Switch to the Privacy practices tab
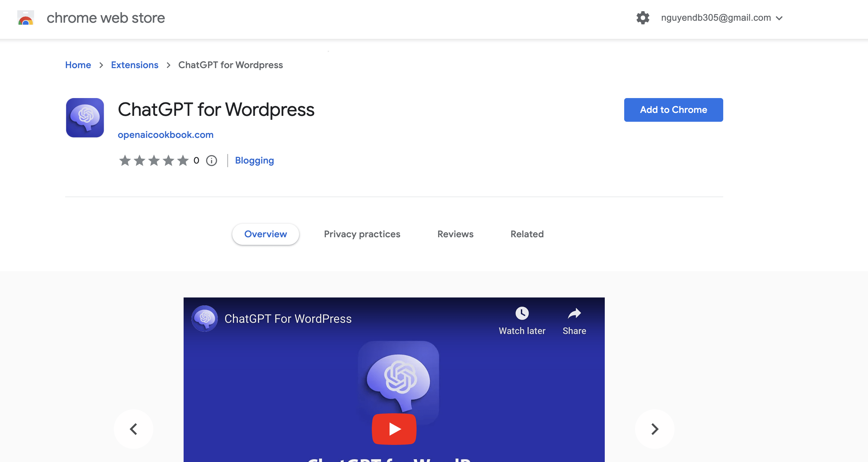868x462 pixels. pos(362,234)
